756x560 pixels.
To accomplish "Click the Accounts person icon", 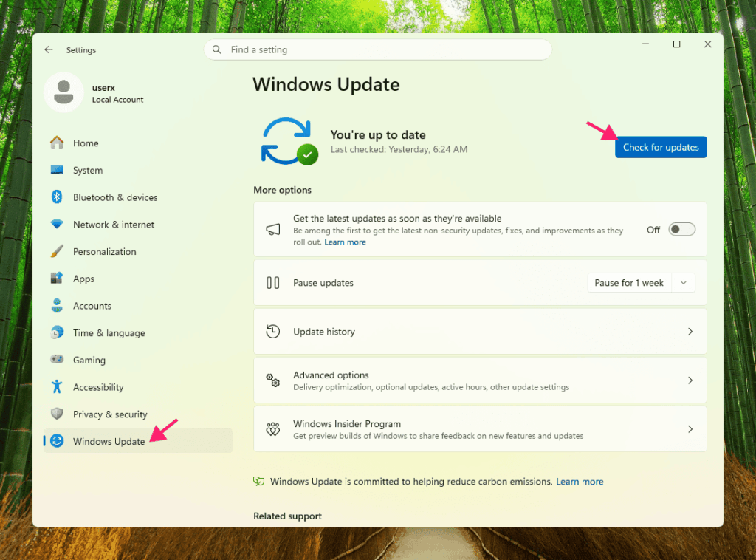I will click(57, 305).
